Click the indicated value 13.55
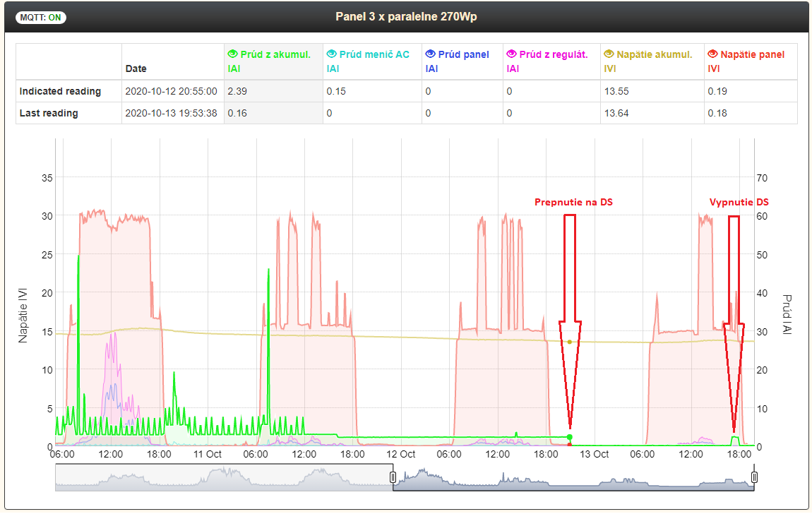812x514 pixels. coord(616,91)
